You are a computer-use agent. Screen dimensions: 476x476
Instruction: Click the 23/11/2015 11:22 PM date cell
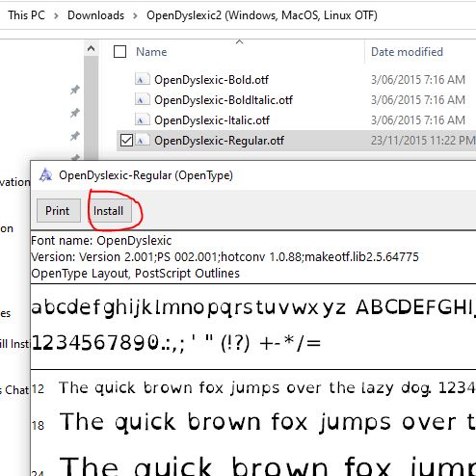[x=423, y=141]
